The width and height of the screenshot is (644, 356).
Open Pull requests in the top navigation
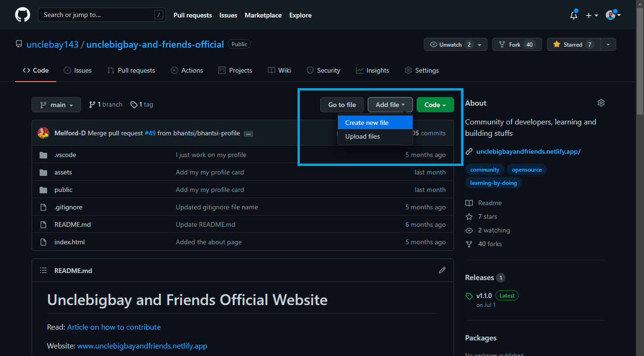[x=193, y=15]
